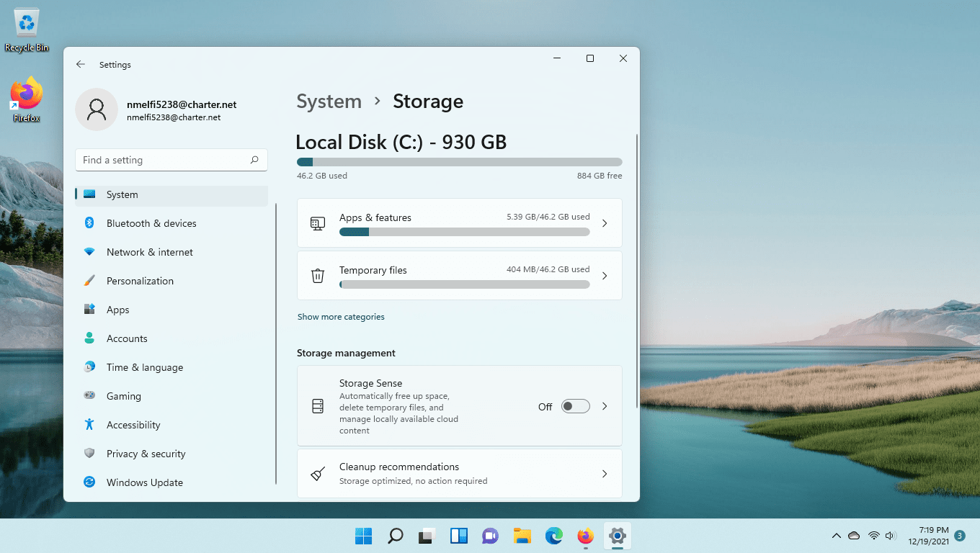This screenshot has height=553, width=980.
Task: Click the Accounts person icon
Action: pos(89,338)
